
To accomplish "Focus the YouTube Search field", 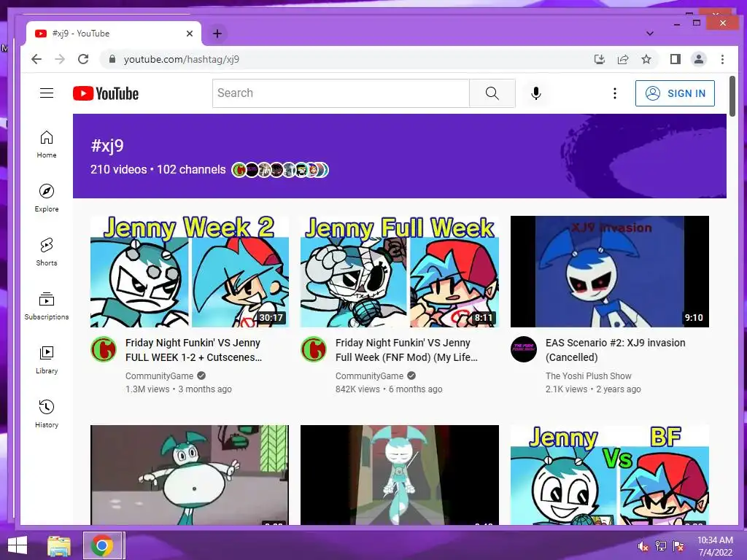I will [x=341, y=93].
